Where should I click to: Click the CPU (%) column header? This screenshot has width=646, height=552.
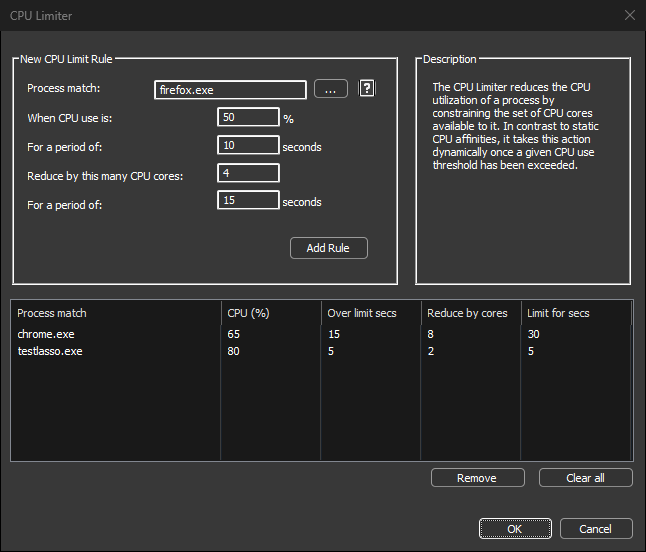point(271,313)
